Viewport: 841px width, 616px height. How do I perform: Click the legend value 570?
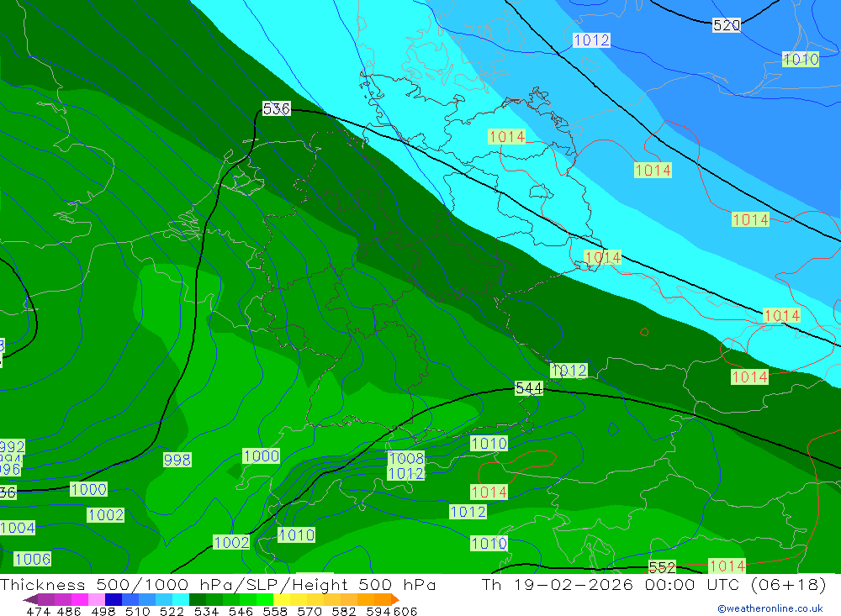tap(309, 611)
